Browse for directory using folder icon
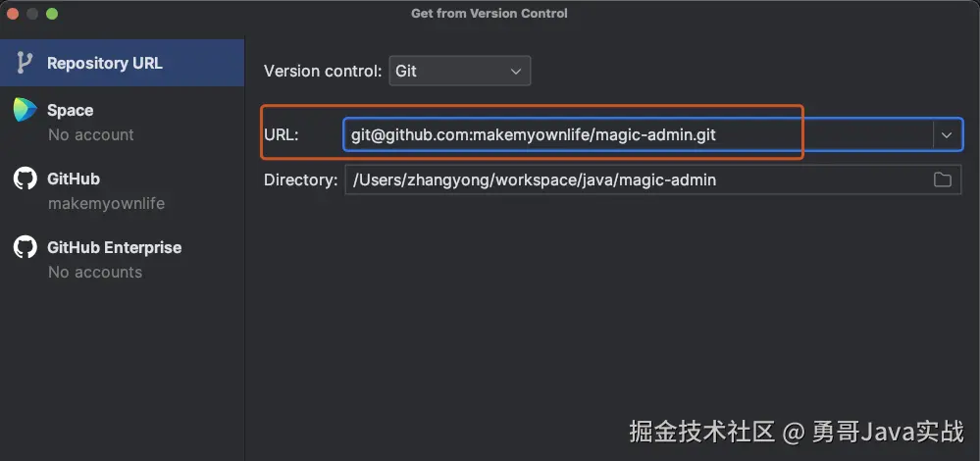Screen dimensions: 980x461 click(942, 179)
